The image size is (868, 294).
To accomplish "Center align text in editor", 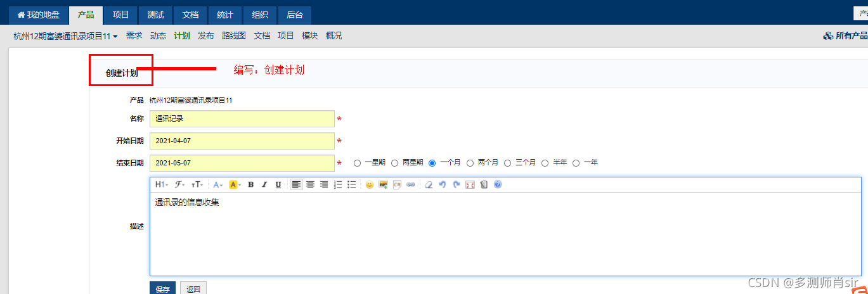I will click(x=310, y=184).
